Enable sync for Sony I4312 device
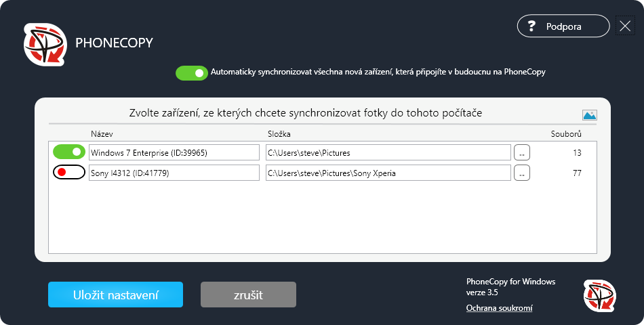 tap(69, 173)
